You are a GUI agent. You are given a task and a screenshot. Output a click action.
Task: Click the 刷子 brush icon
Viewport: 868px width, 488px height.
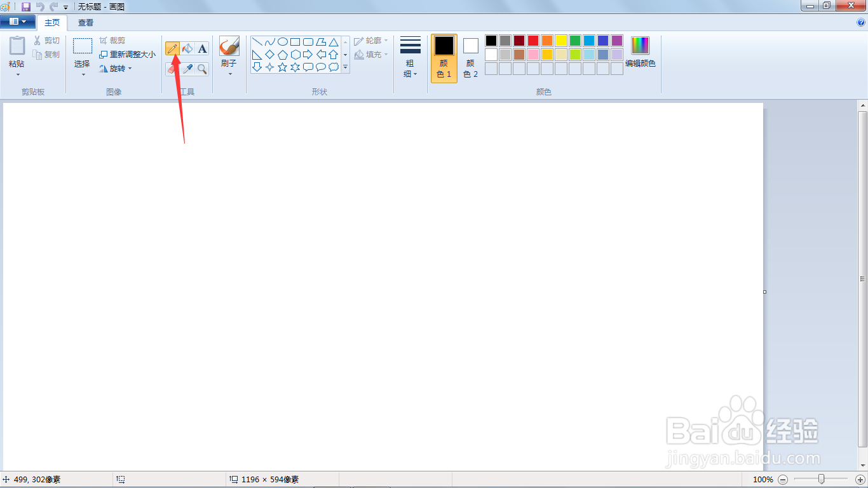[x=229, y=46]
